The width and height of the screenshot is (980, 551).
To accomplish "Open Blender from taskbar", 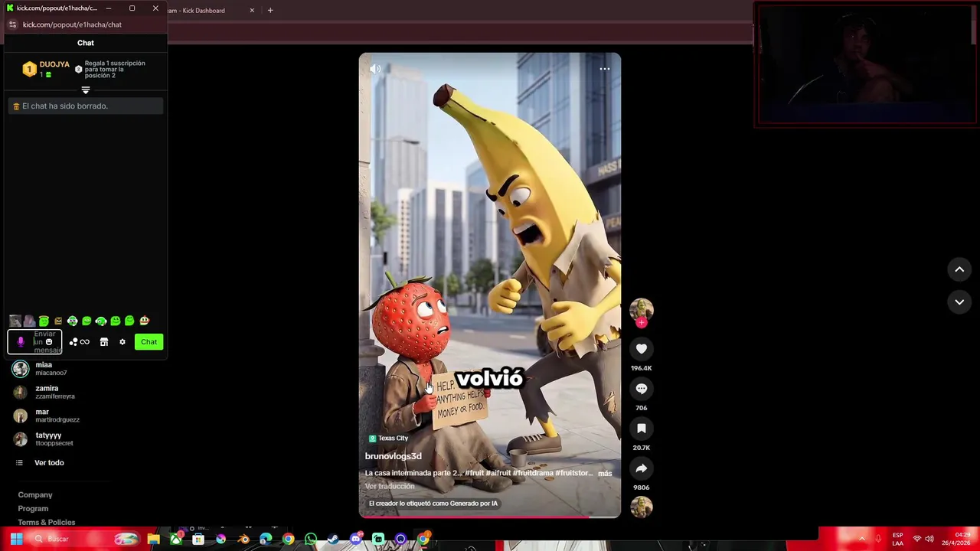I will coord(243,540).
